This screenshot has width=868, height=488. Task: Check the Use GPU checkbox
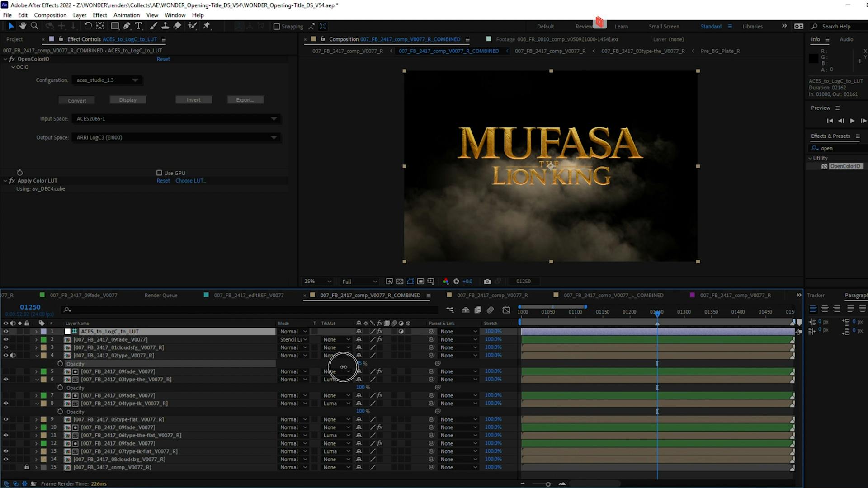coord(159,173)
